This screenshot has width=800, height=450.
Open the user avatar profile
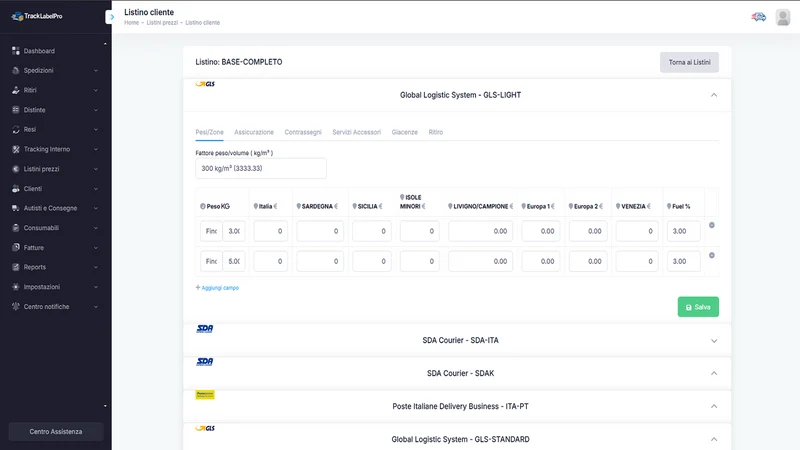click(783, 17)
